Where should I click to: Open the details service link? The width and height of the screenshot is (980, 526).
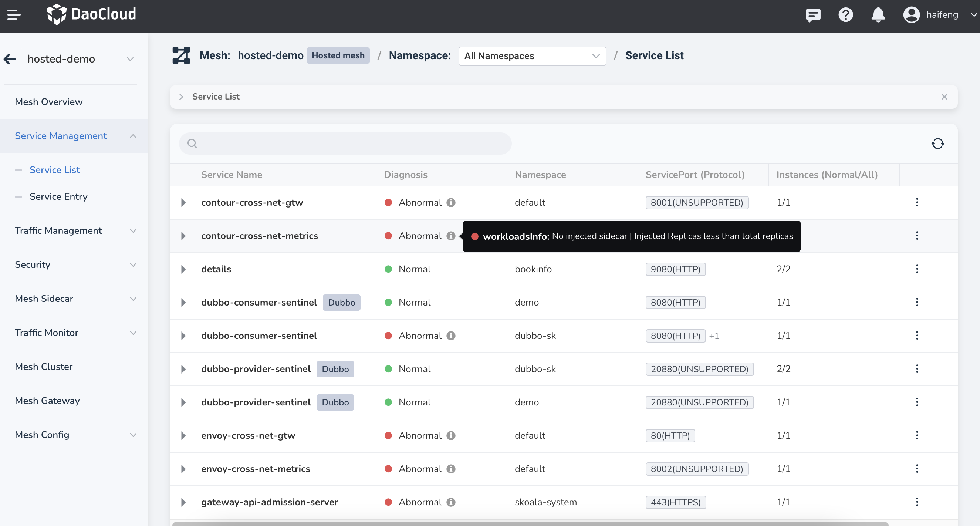pos(216,269)
